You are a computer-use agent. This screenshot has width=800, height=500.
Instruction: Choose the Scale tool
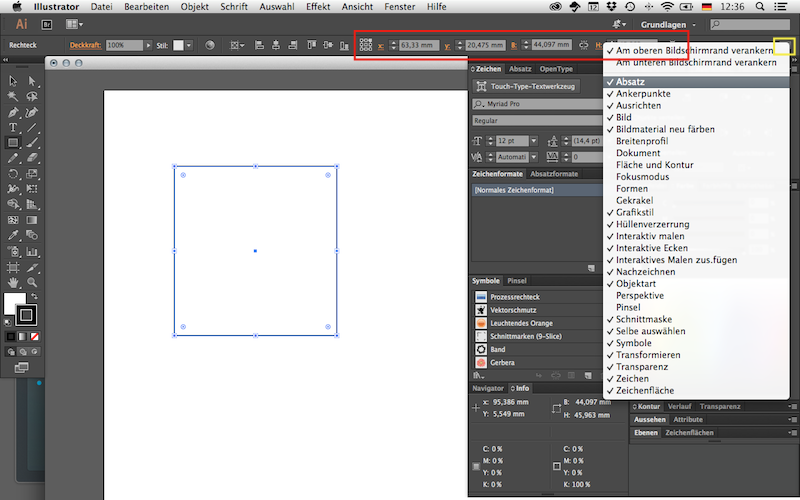tap(32, 174)
